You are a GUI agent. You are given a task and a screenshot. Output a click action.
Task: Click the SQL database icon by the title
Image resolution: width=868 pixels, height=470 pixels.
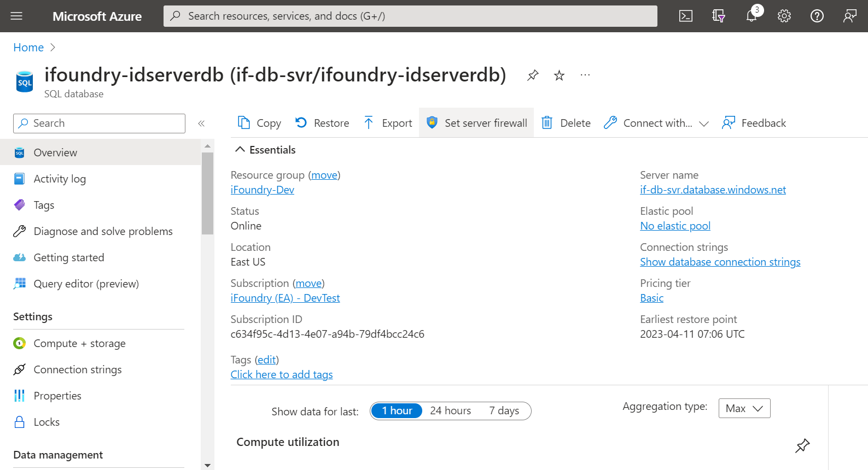[x=25, y=82]
